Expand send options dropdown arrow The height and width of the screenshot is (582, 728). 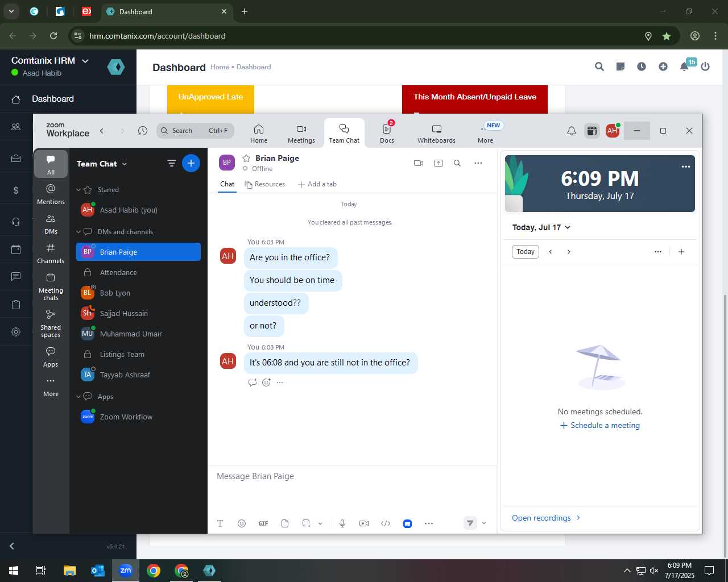click(484, 523)
